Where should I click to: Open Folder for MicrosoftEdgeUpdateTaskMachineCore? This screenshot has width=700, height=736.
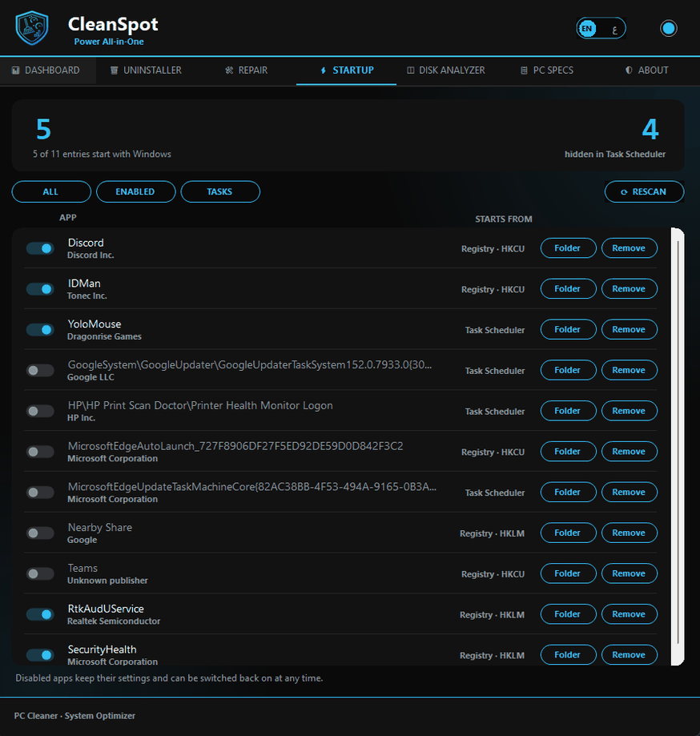(x=568, y=492)
